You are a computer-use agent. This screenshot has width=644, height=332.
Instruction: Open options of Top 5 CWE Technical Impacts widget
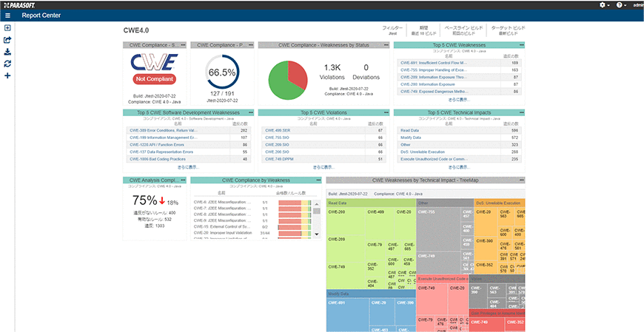click(x=522, y=112)
